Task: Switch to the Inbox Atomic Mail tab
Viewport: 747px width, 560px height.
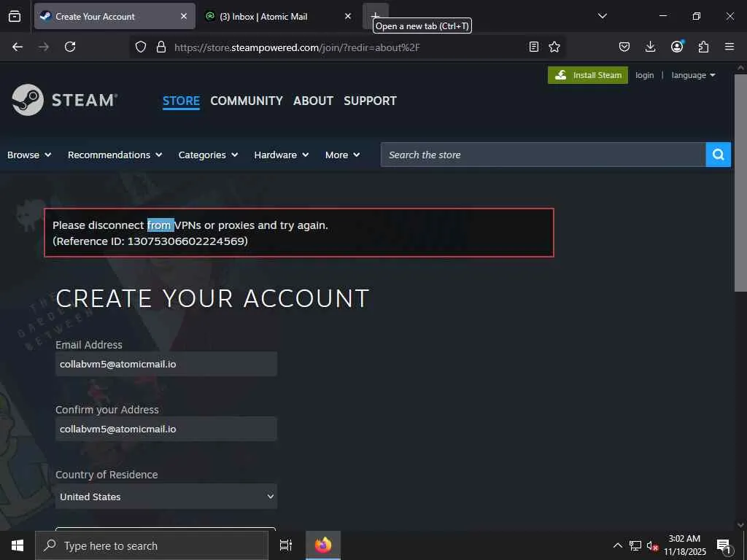Action: click(x=278, y=16)
